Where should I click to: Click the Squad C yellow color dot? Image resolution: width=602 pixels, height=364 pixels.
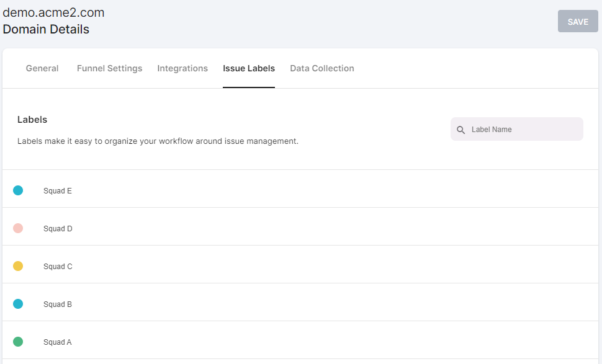(x=18, y=266)
